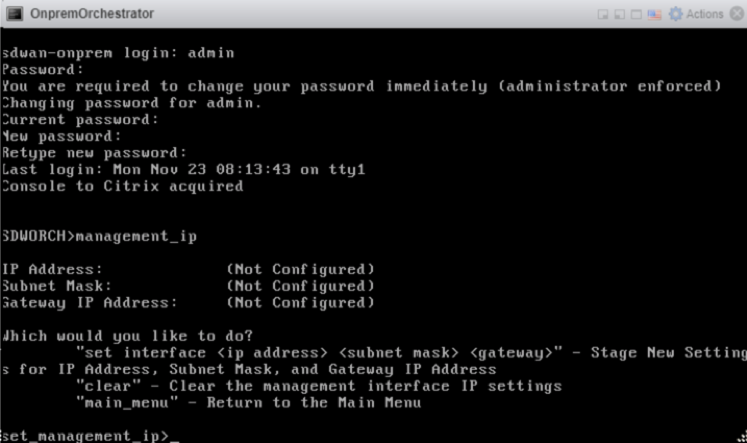Screen dimensions: 747x443
Task: Click the SDWORCH>management_ip command line
Action: (99, 236)
